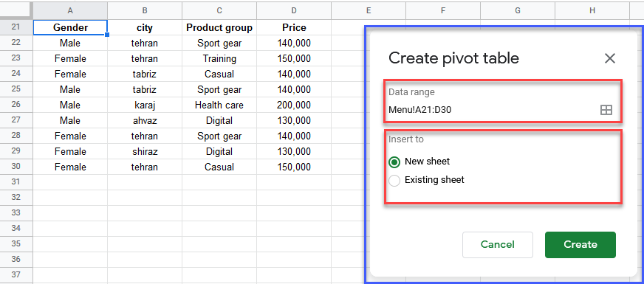Click the Female cell in row 23

click(70, 59)
